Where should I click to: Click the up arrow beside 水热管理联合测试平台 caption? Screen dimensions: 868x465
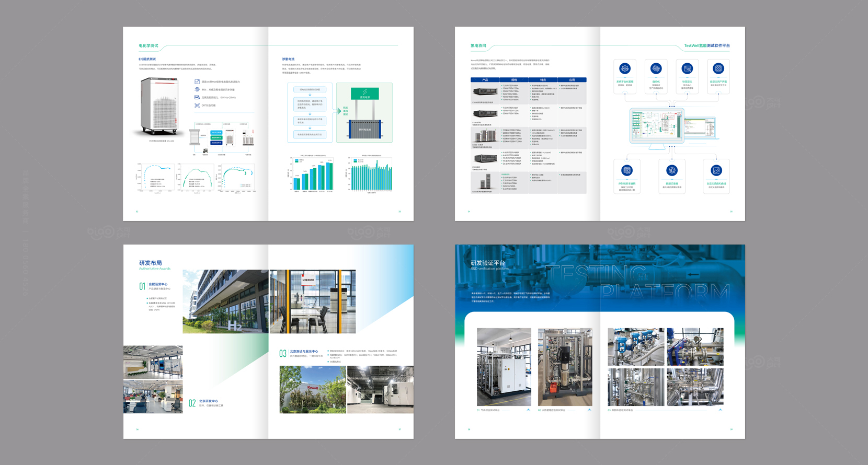click(590, 410)
